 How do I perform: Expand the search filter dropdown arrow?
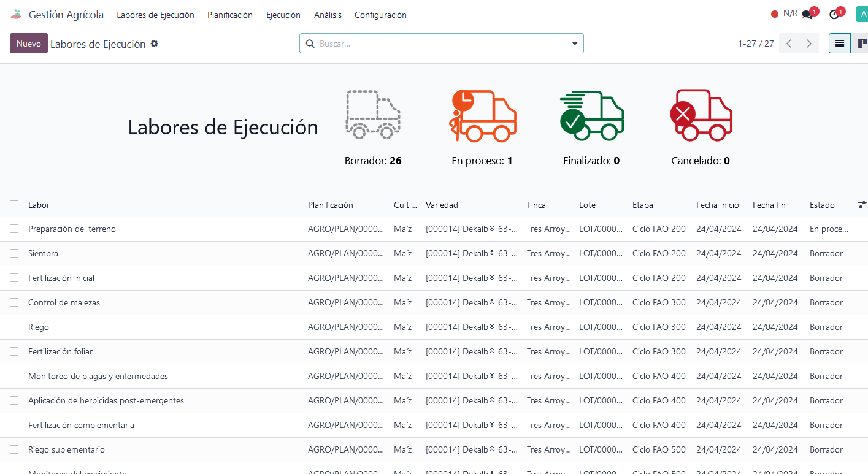[x=575, y=44]
